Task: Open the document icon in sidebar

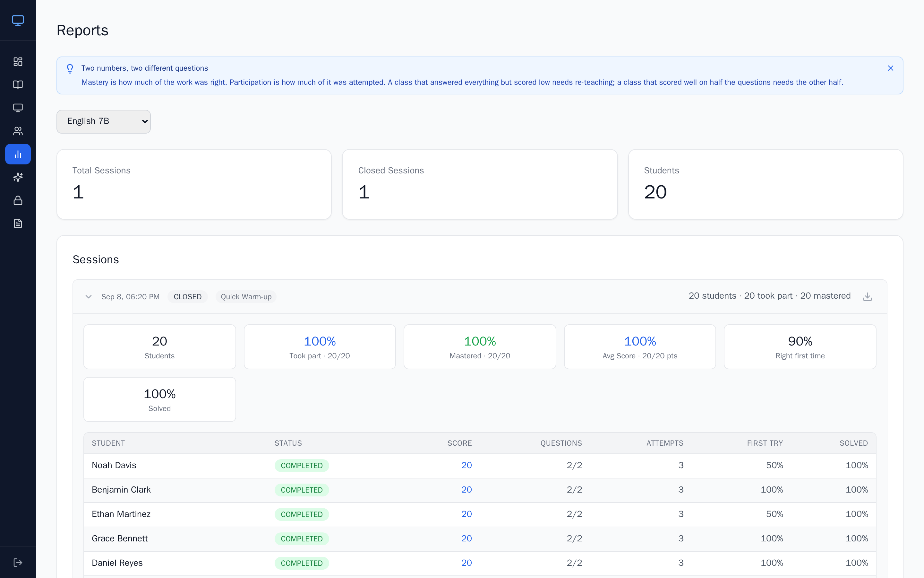Action: click(x=18, y=223)
